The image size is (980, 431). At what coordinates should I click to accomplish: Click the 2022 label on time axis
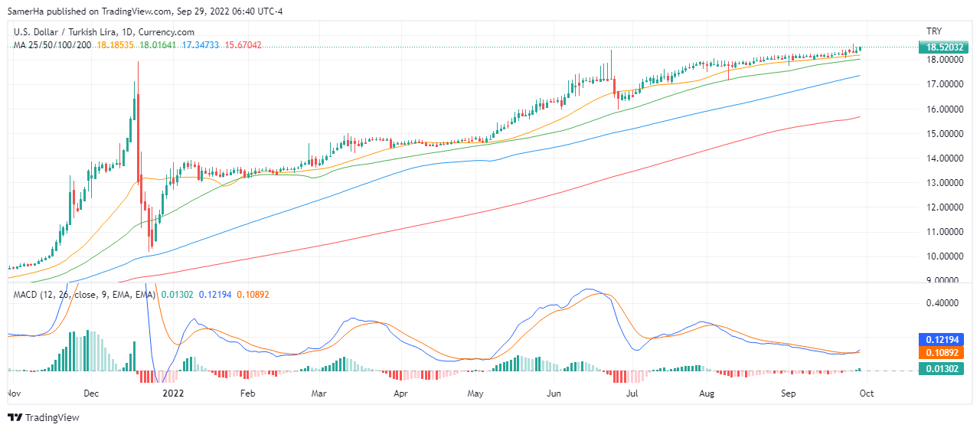pos(174,393)
